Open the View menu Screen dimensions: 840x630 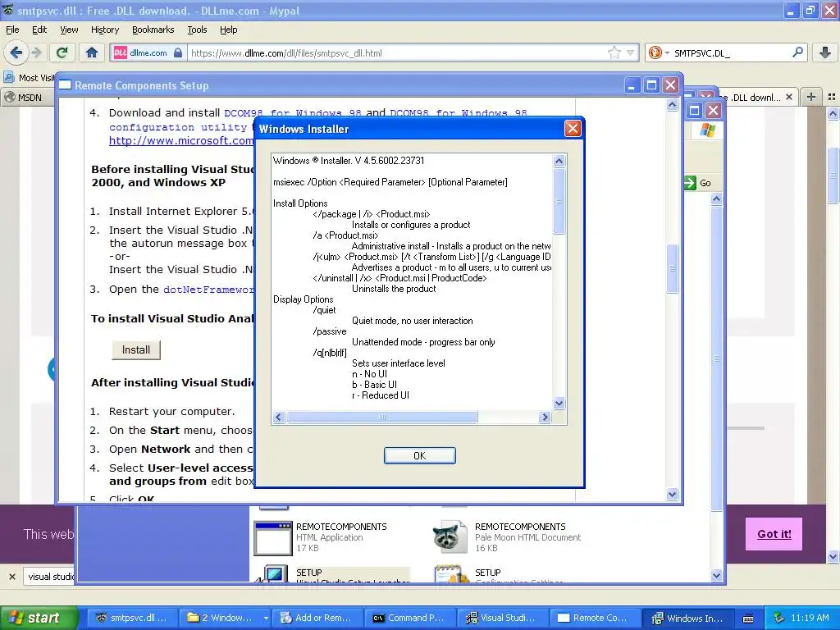(69, 30)
